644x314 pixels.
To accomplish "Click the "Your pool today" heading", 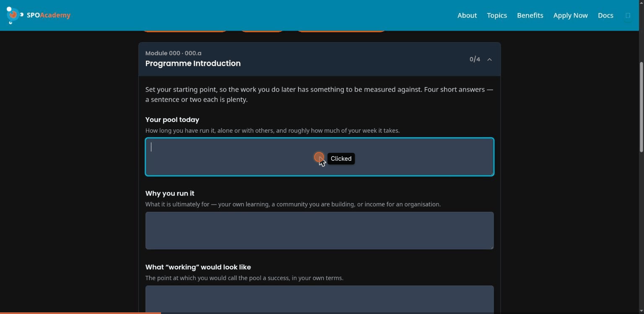I will point(172,120).
